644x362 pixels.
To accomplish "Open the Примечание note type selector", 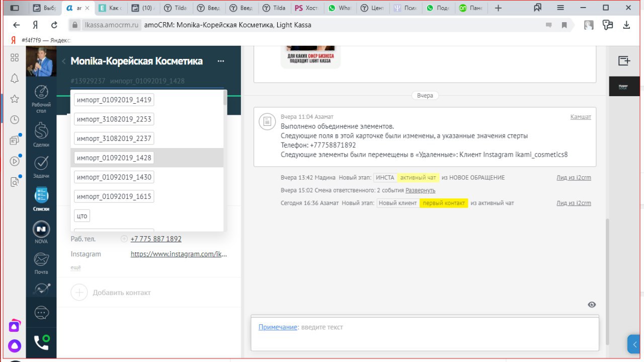I will coord(278,327).
